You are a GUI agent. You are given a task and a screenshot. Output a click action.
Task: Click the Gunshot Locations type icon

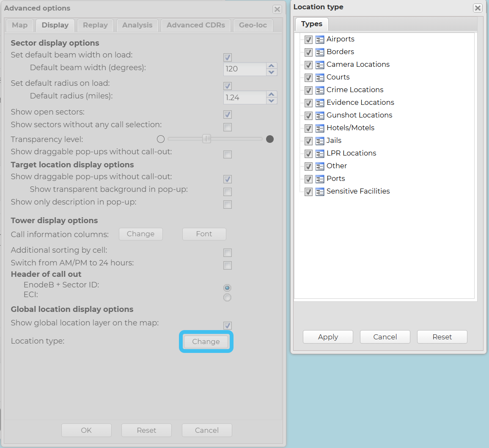(320, 116)
